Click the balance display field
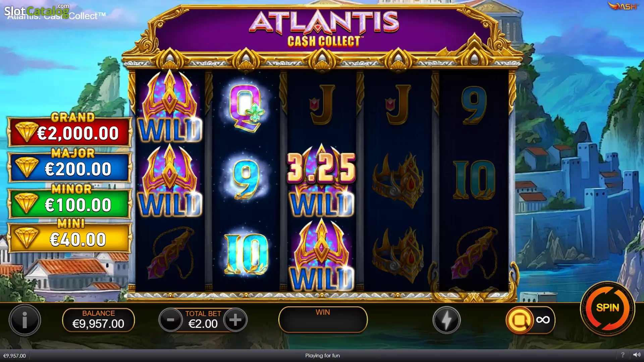 coord(98,320)
